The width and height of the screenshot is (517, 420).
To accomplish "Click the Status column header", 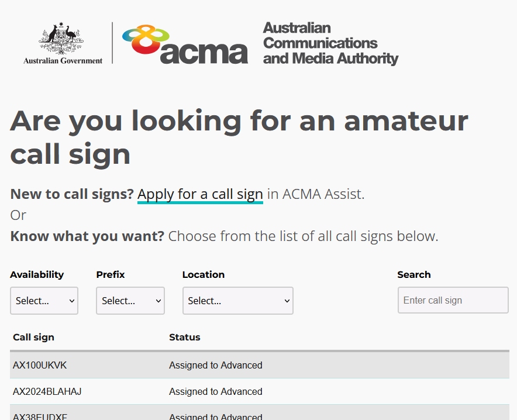I will click(185, 337).
